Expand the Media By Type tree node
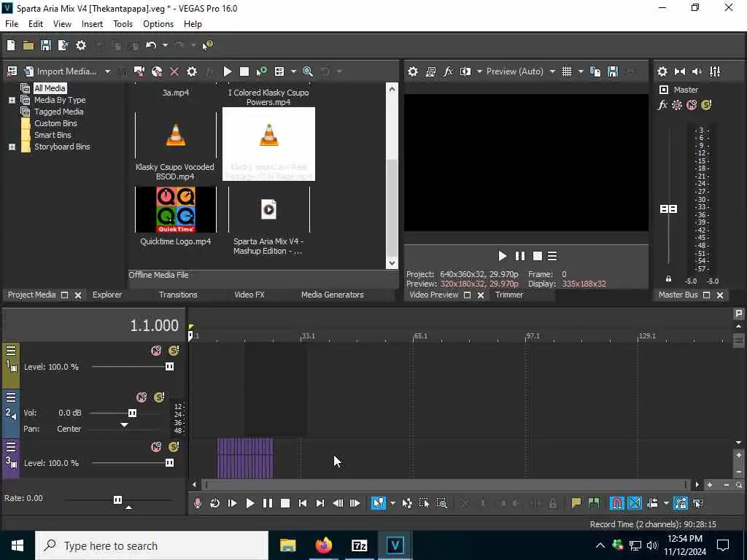This screenshot has width=747, height=560. (12, 100)
